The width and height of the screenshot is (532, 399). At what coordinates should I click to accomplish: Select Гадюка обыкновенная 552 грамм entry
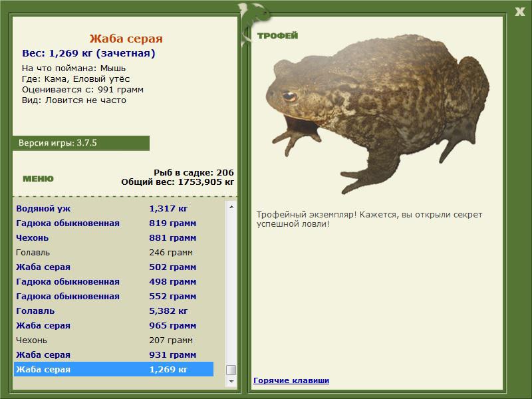click(x=114, y=296)
